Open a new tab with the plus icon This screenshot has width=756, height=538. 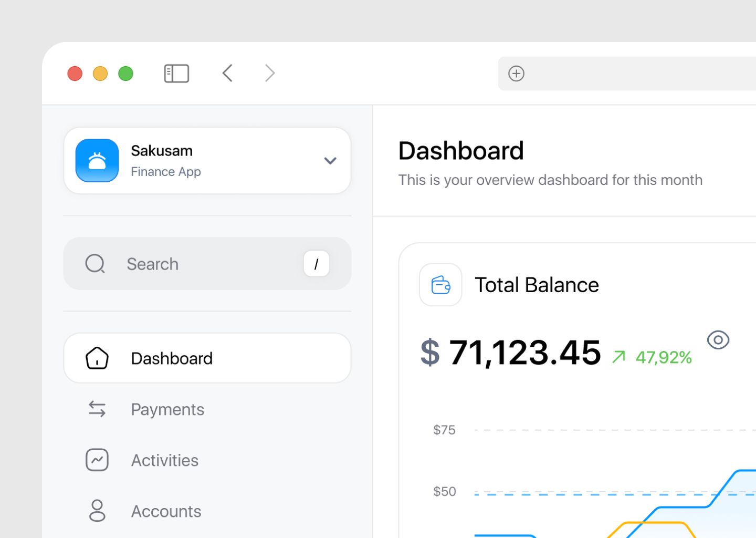[516, 74]
